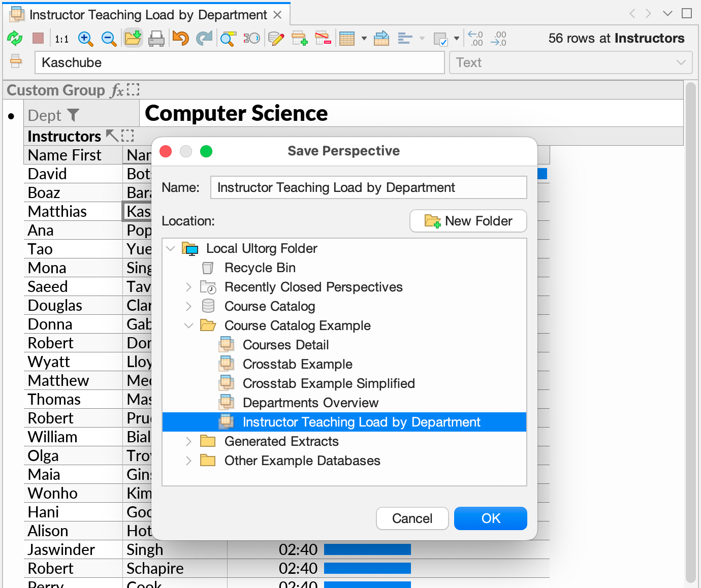Screen dimensions: 701x588
Task: Reset the zoom to 1:1
Action: pos(62,38)
